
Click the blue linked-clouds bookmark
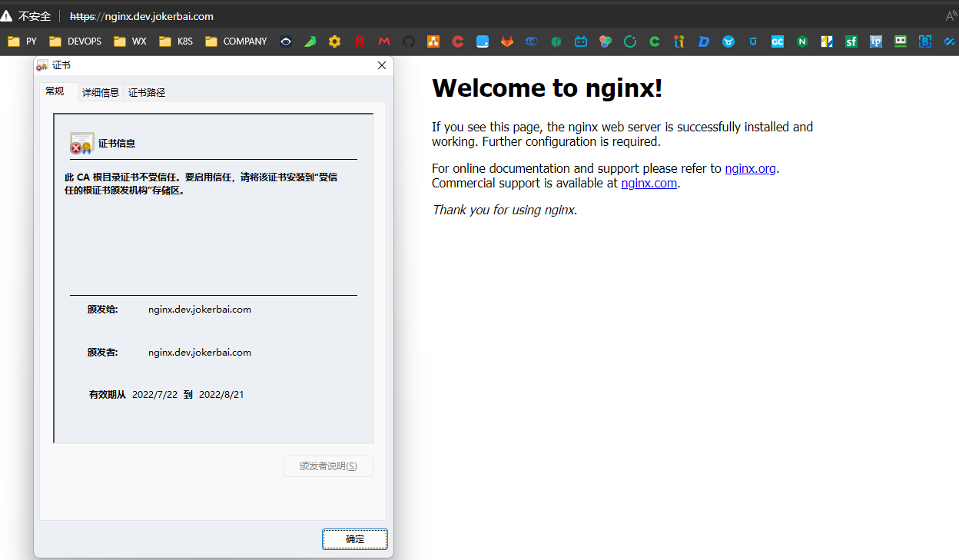(532, 41)
